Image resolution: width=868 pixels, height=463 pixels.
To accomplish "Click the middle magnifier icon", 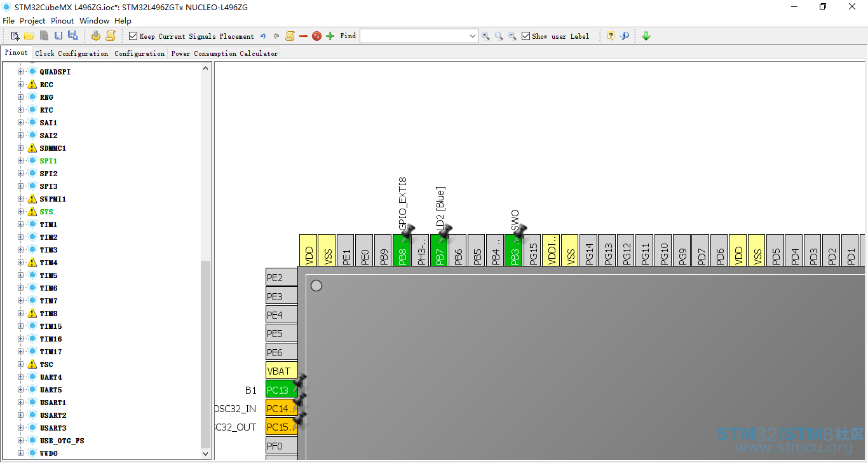I will click(499, 36).
